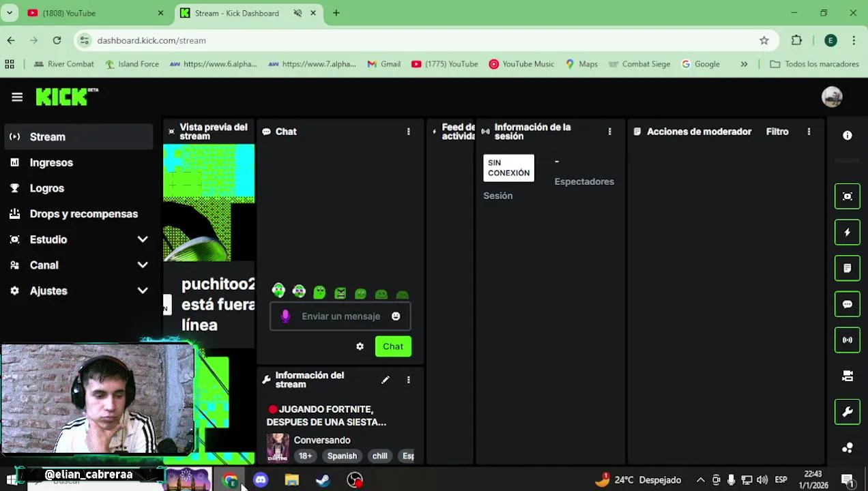Image resolution: width=868 pixels, height=491 pixels.
Task: Edit stream info with the pencil icon
Action: 385,380
